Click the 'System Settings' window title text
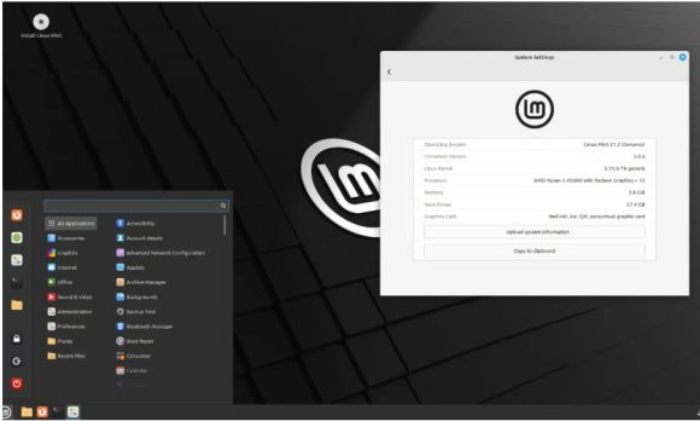700x421 pixels. [534, 57]
